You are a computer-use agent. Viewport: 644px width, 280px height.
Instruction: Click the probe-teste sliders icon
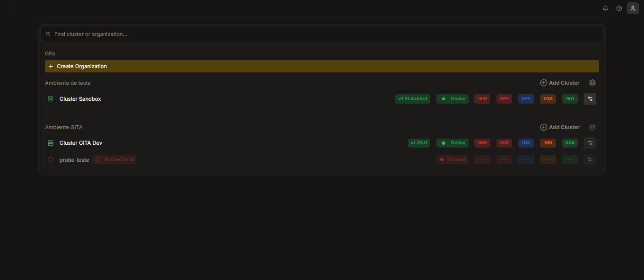point(590,159)
